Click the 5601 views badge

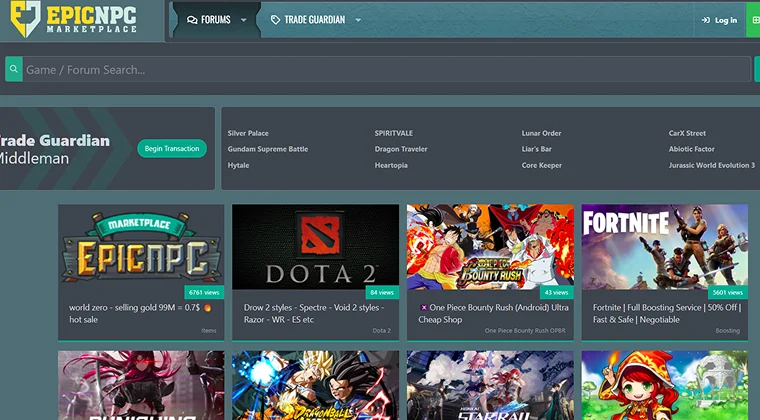coord(728,293)
